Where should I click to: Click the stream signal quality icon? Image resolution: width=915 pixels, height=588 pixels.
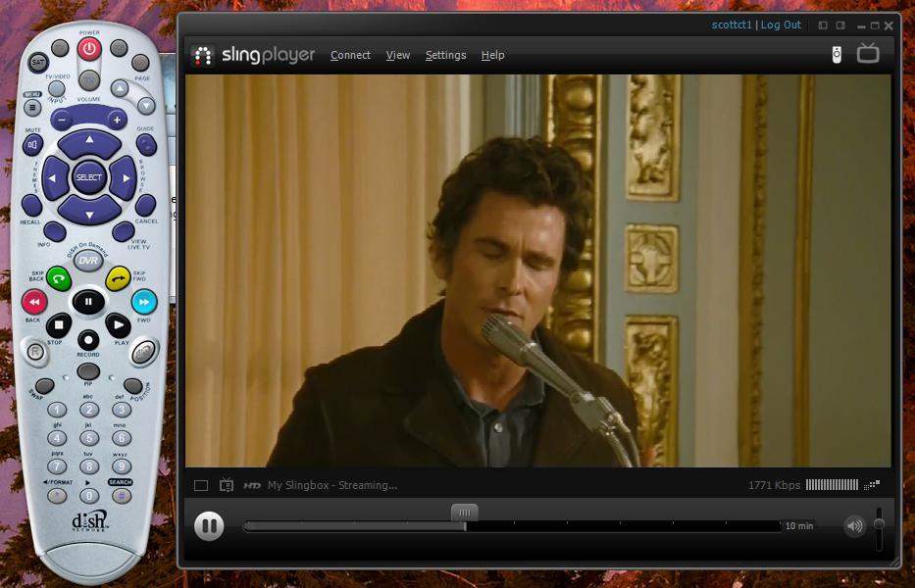pyautogui.click(x=871, y=485)
